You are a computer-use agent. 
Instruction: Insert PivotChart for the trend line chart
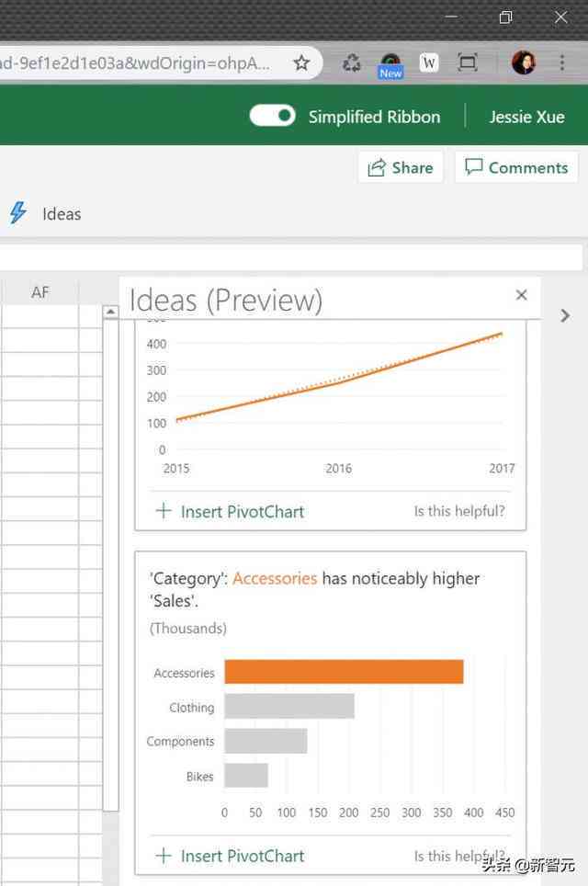(x=230, y=511)
